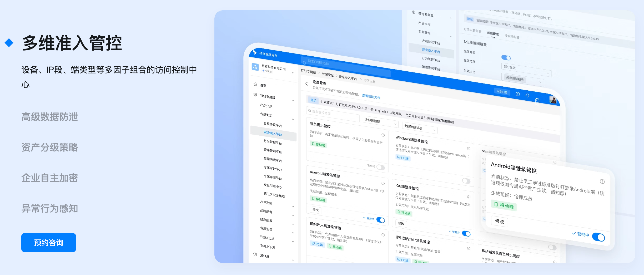Switch to the 冷启动配置 tab in the background window

pyautogui.click(x=512, y=36)
